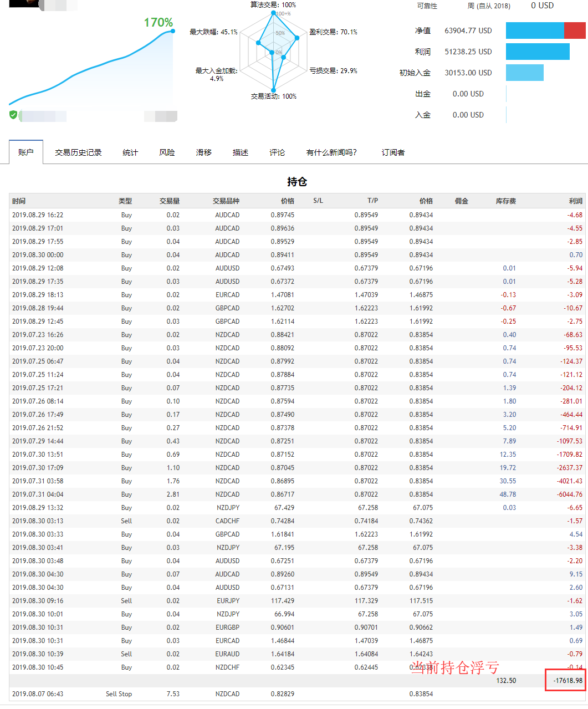Open the 订阅者 tab
Image resolution: width=588 pixels, height=709 pixels.
[393, 152]
